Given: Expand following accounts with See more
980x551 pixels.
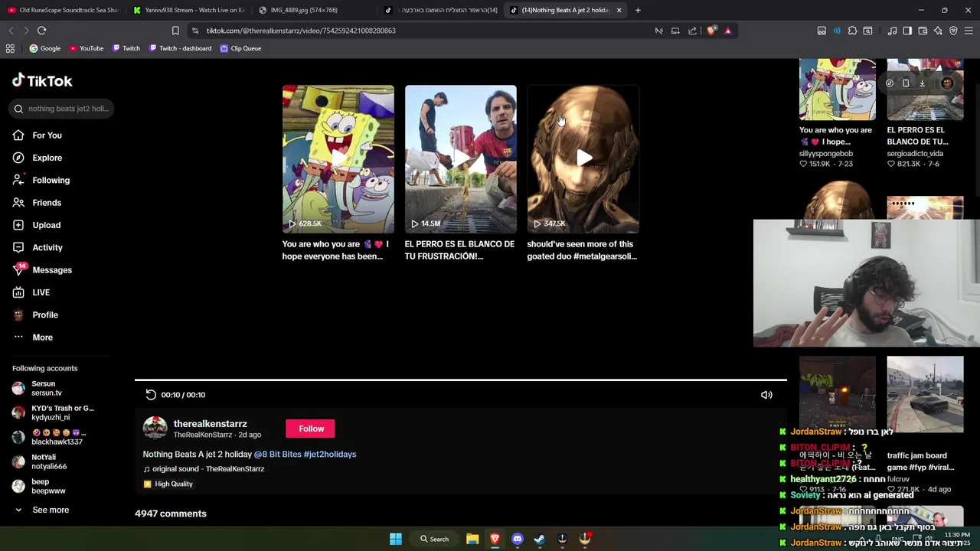Looking at the screenshot, I should click(x=41, y=510).
